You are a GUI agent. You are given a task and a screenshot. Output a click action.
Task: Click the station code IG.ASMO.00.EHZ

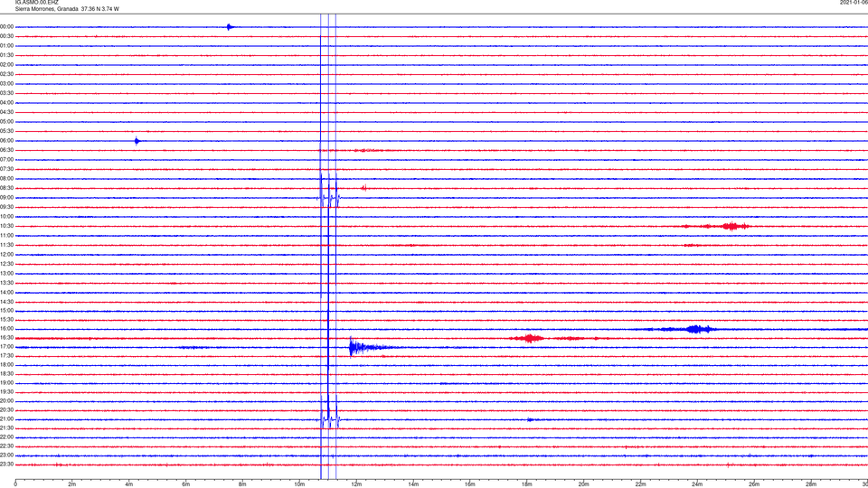pos(36,2)
